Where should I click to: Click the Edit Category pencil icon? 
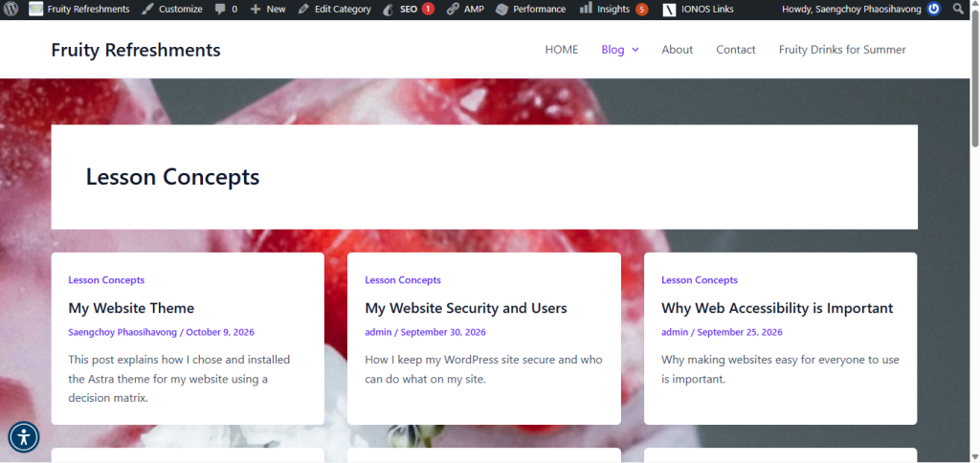tap(303, 10)
